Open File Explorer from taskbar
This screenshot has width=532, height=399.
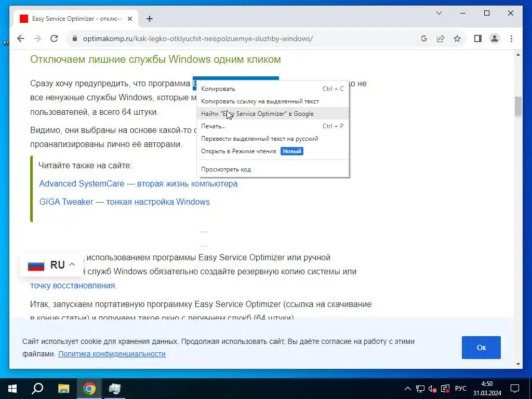63,389
